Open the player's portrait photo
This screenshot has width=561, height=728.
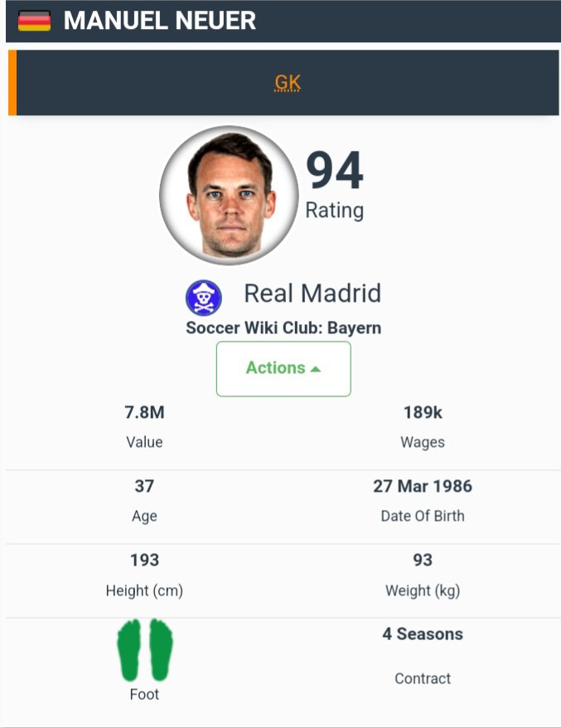coord(228,196)
